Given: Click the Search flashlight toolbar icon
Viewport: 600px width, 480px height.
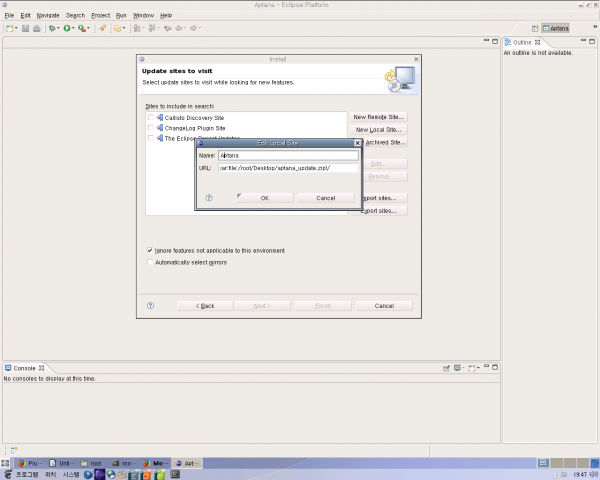Looking at the screenshot, I should [x=102, y=28].
